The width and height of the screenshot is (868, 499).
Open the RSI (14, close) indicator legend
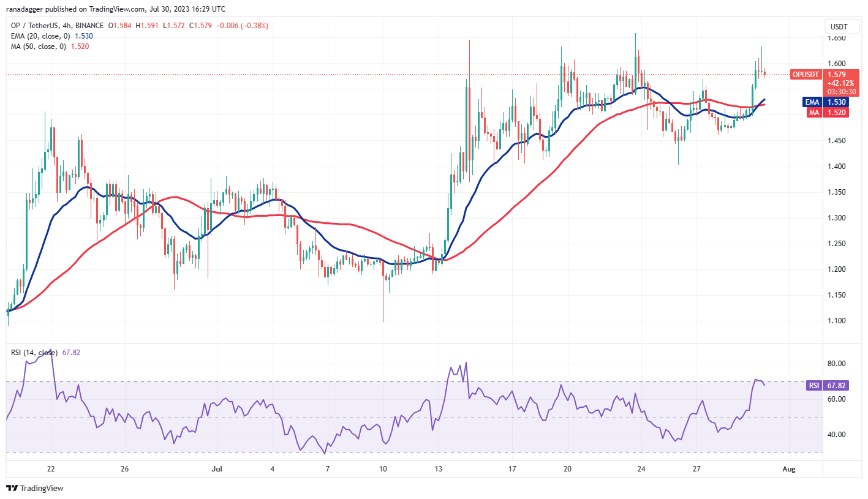pos(33,353)
